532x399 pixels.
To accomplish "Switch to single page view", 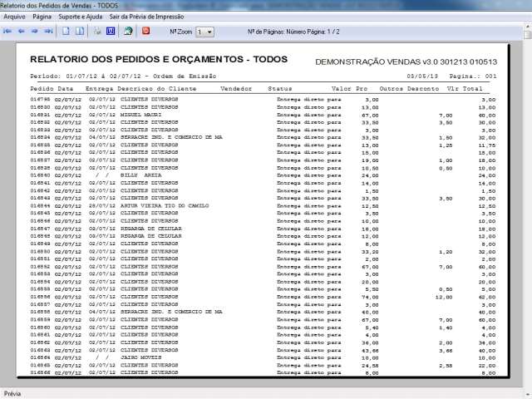I will click(x=66, y=31).
